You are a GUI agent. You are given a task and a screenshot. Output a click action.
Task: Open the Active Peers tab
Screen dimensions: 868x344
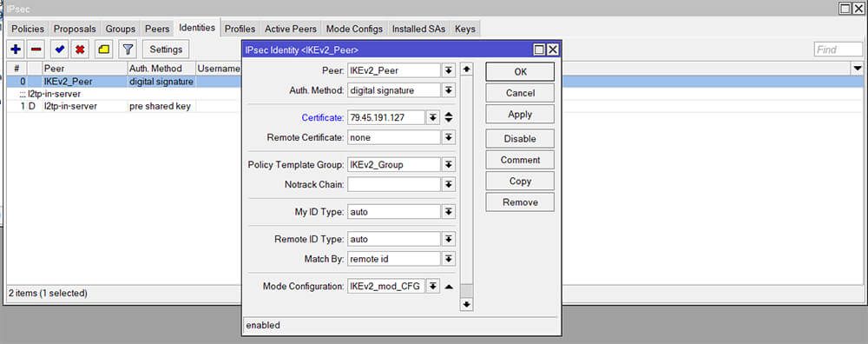291,29
